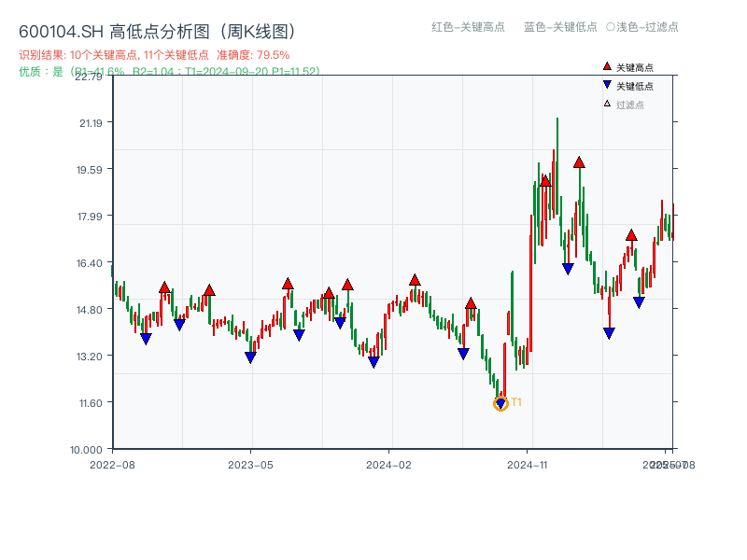The width and height of the screenshot is (747, 560).
Task: Click the red triangle above the 2024-02 peak
Action: [x=414, y=278]
